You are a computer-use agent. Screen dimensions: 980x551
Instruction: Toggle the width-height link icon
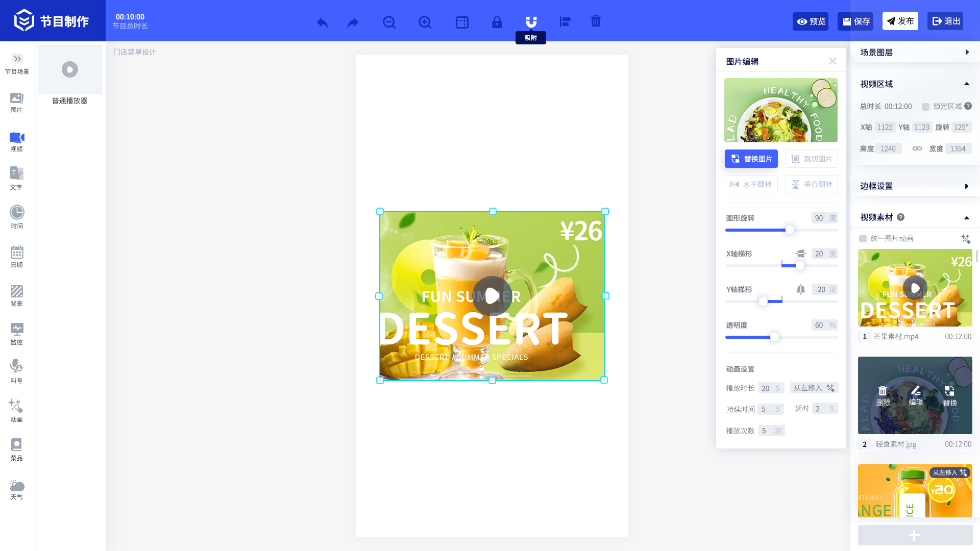[917, 148]
